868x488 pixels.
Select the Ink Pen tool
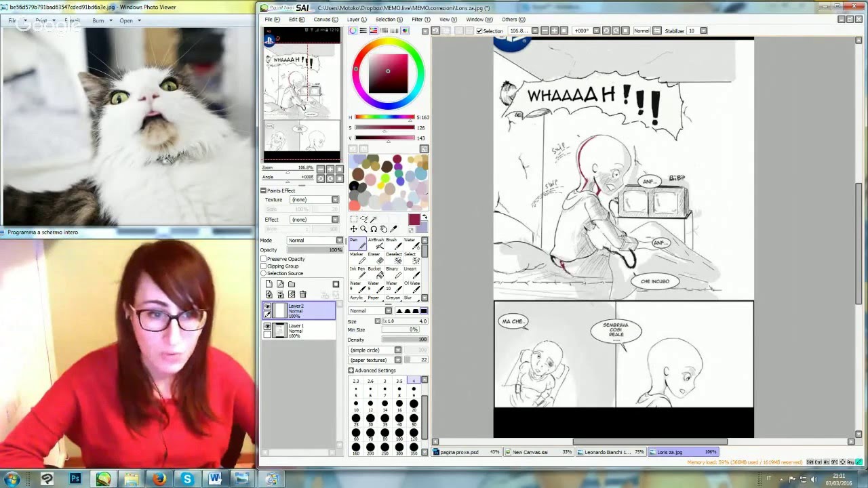[357, 272]
